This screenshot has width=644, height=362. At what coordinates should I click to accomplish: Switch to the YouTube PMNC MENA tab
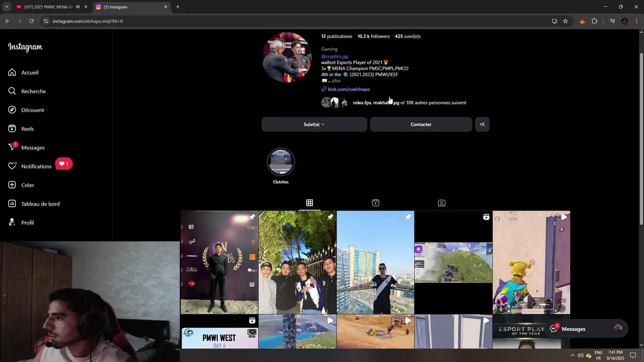[x=48, y=7]
